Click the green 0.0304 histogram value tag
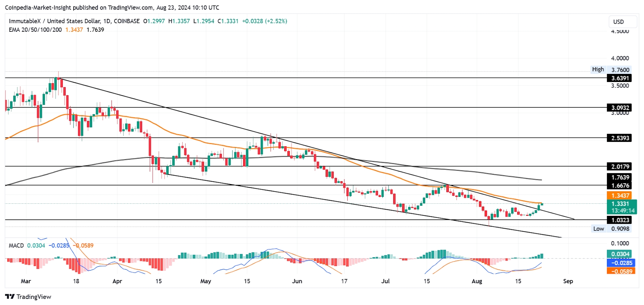The height and width of the screenshot is (305, 644). point(620,254)
